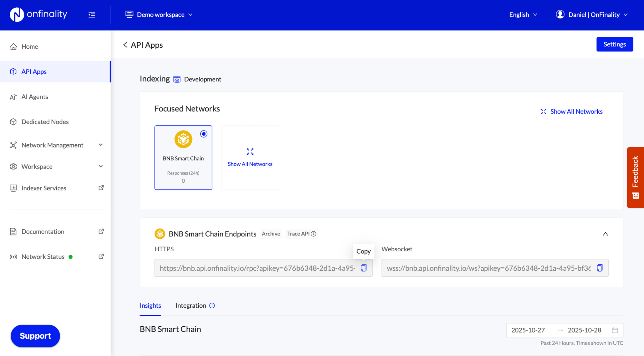Copy the Websocket endpoint URL
This screenshot has height=356, width=644.
(600, 268)
